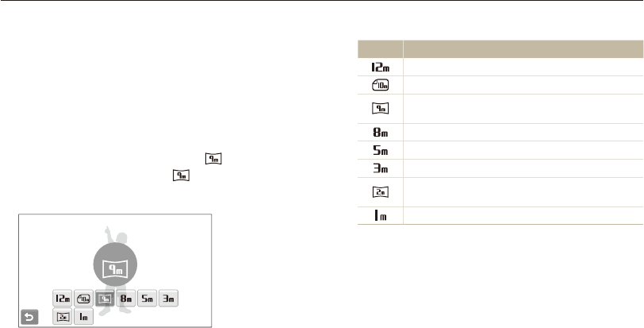Select 12m resolution in camera screen
The height and width of the screenshot is (328, 644).
tap(62, 299)
